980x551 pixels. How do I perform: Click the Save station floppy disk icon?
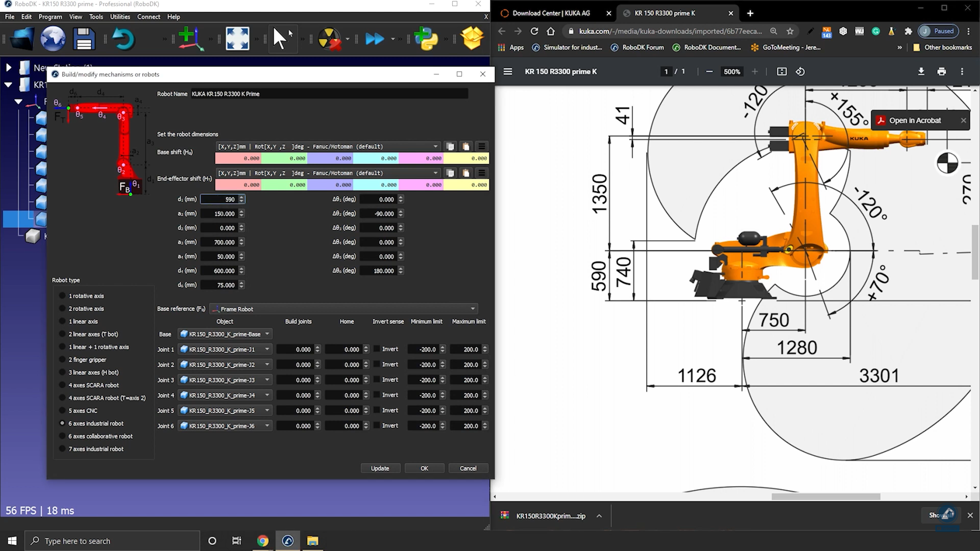[x=83, y=39]
